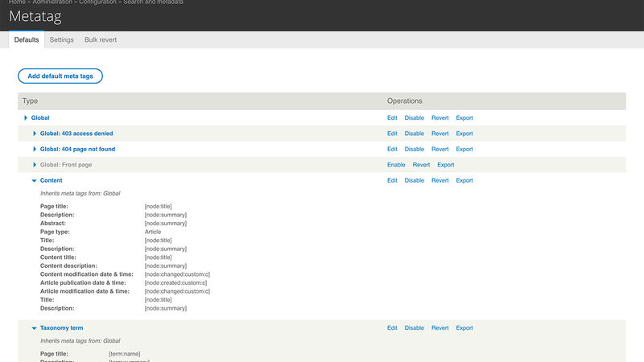Select the [term:name] value
This screenshot has width=644, height=362.
125,354
